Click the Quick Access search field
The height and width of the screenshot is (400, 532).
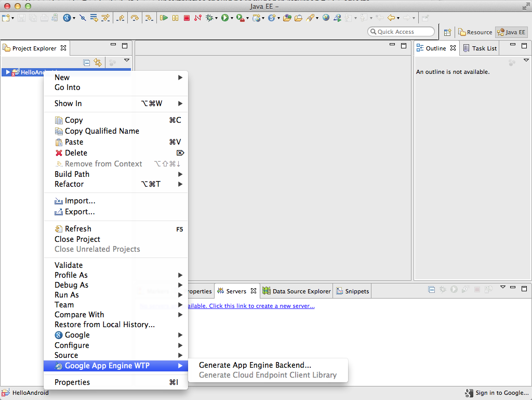point(401,32)
